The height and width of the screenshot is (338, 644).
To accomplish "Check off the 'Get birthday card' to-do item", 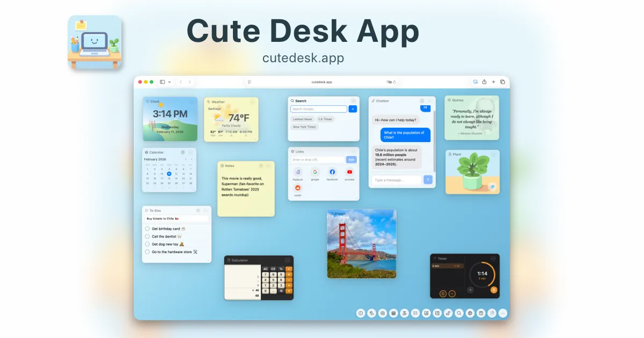I will coord(147,229).
